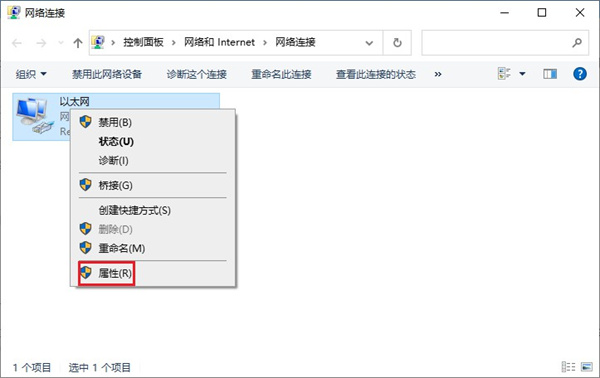Go up one folder level

[78, 43]
